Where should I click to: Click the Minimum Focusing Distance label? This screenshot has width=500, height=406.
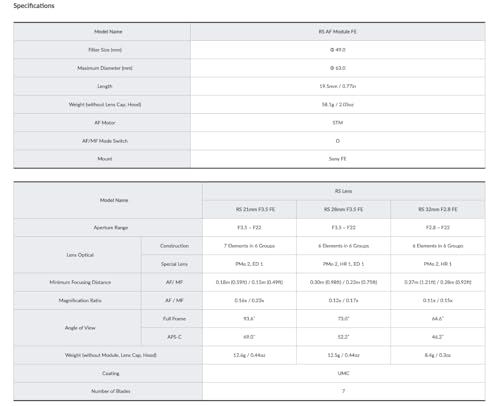(80, 282)
